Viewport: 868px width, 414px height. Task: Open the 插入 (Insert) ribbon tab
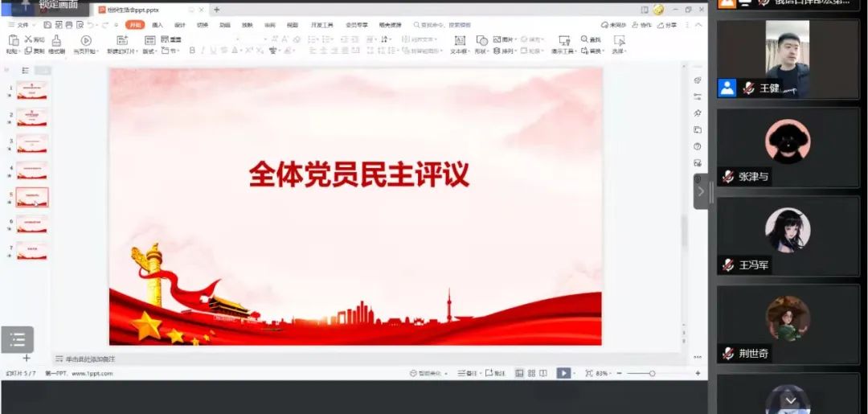point(158,25)
